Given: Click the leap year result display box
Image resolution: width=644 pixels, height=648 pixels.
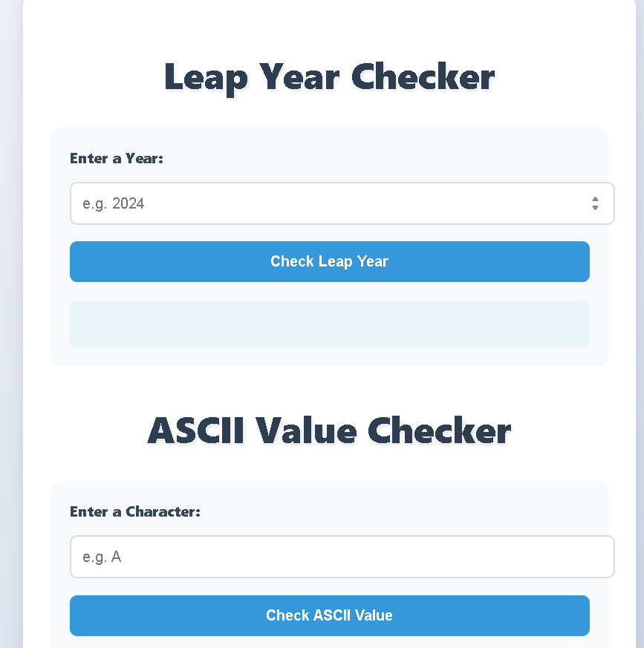Looking at the screenshot, I should point(329,324).
